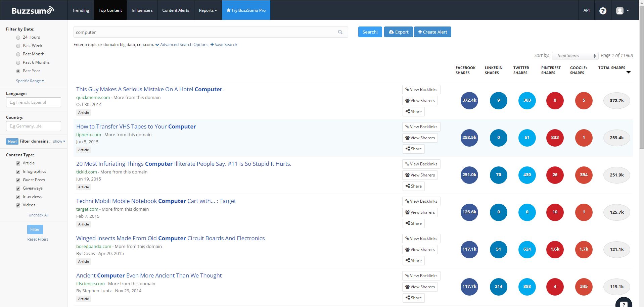Select the Past 6 Months date filter
644x307 pixels.
(18, 63)
